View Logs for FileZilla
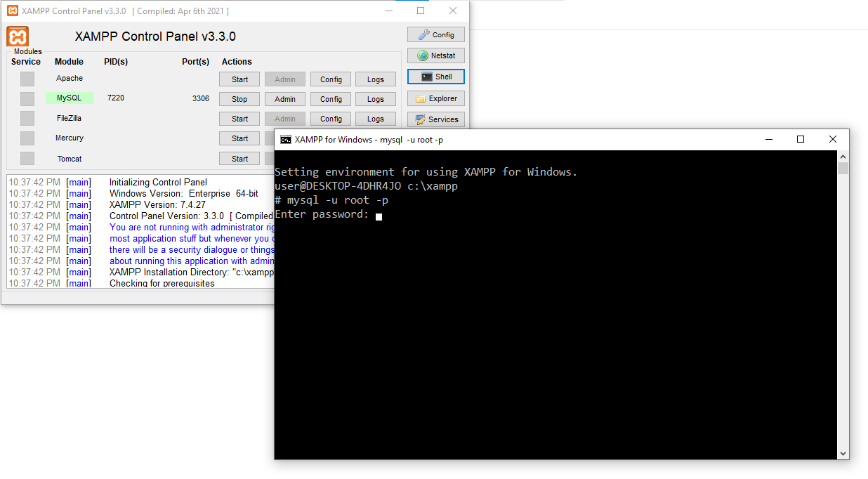 (x=376, y=119)
